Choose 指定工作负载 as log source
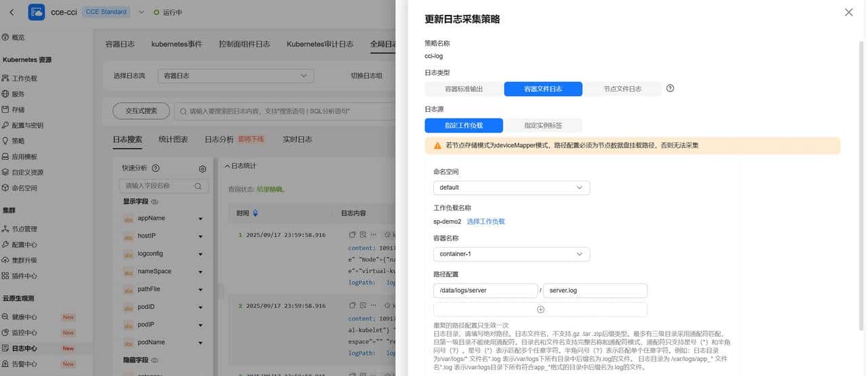The height and width of the screenshot is (376, 868). click(x=464, y=125)
